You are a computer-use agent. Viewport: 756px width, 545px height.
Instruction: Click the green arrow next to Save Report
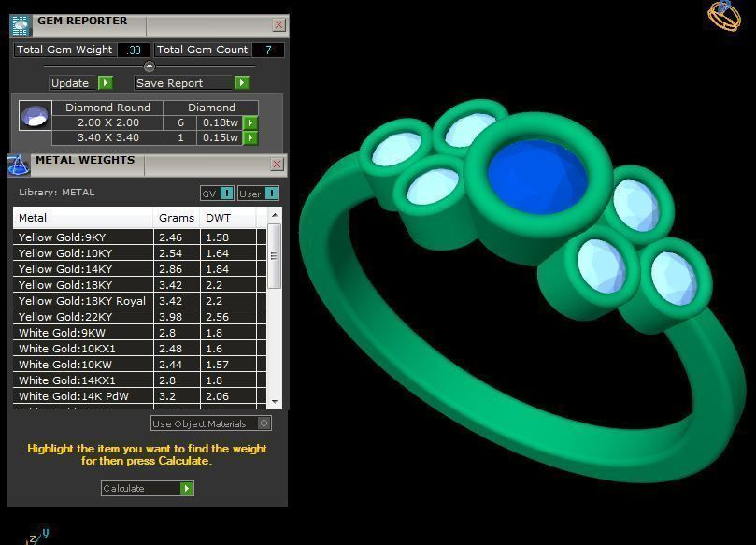(241, 83)
